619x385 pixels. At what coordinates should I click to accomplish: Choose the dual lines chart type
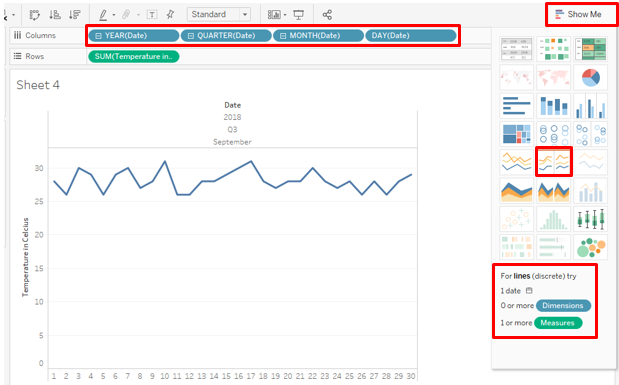pyautogui.click(x=591, y=162)
